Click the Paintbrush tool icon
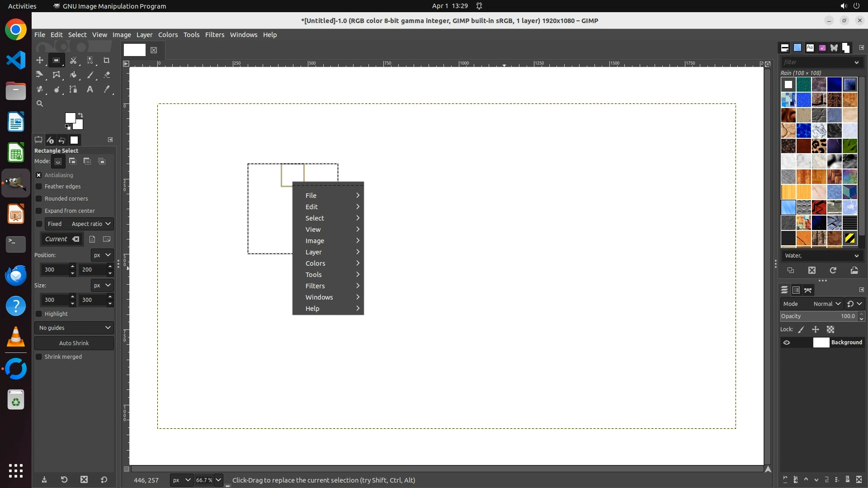This screenshot has height=488, width=868. click(90, 75)
